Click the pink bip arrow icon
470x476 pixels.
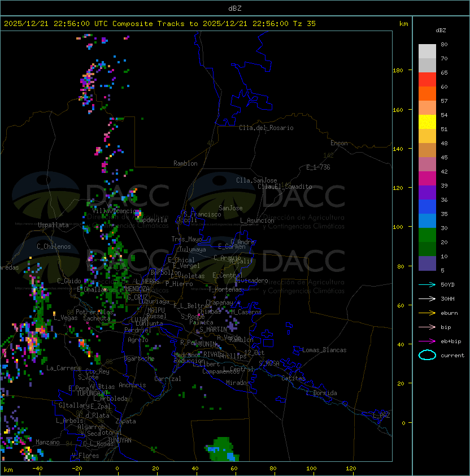[x=427, y=327]
